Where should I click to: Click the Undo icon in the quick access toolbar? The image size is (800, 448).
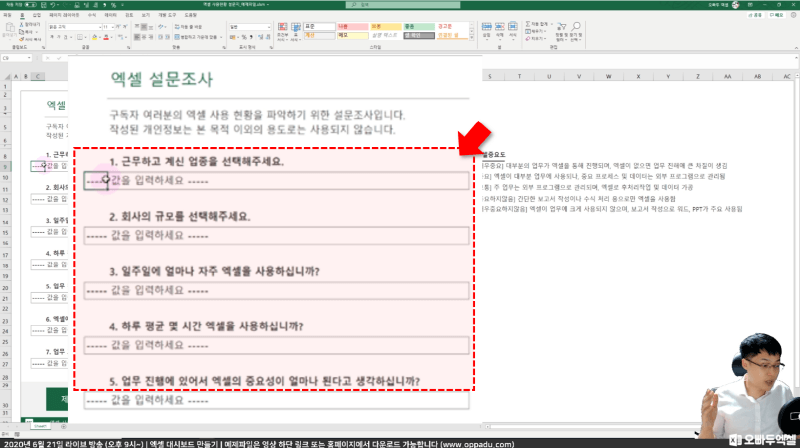pyautogui.click(x=53, y=5)
